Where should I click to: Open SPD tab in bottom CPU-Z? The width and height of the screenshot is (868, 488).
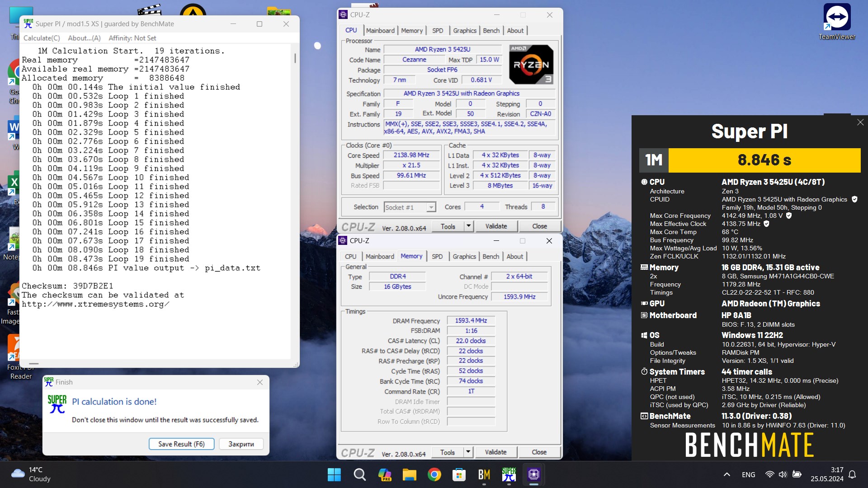click(437, 256)
